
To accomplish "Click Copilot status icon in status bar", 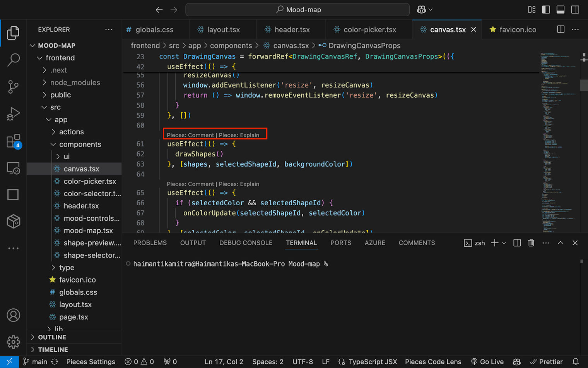I will point(517,361).
